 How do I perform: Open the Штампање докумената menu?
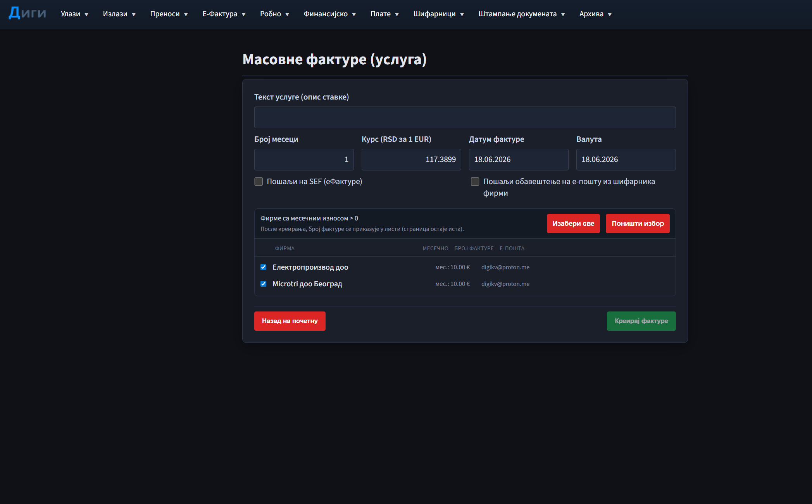click(x=522, y=14)
